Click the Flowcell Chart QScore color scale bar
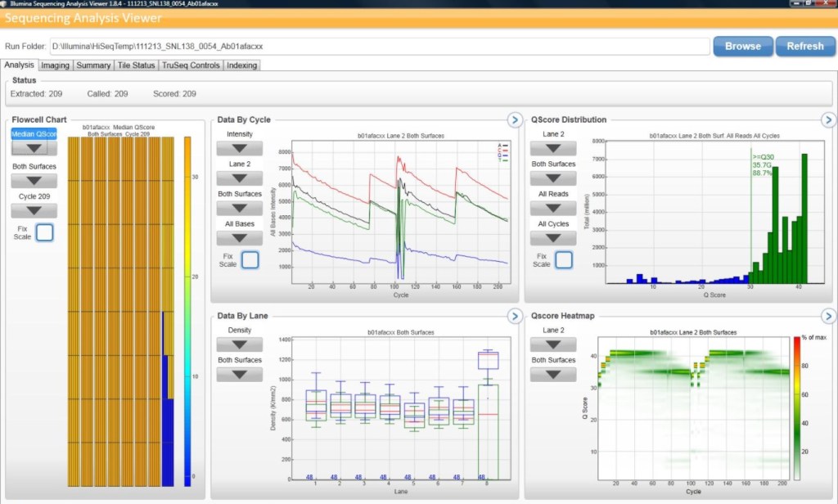 pos(187,311)
